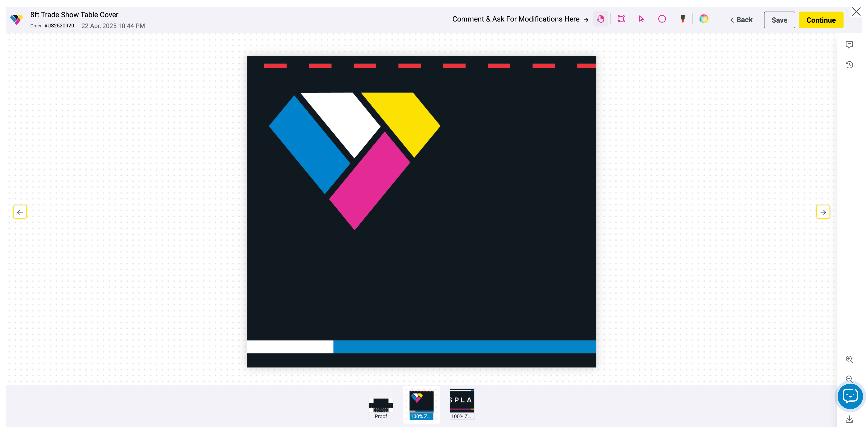Go to the next proof page
Screen dimensions: 868x434
823,212
